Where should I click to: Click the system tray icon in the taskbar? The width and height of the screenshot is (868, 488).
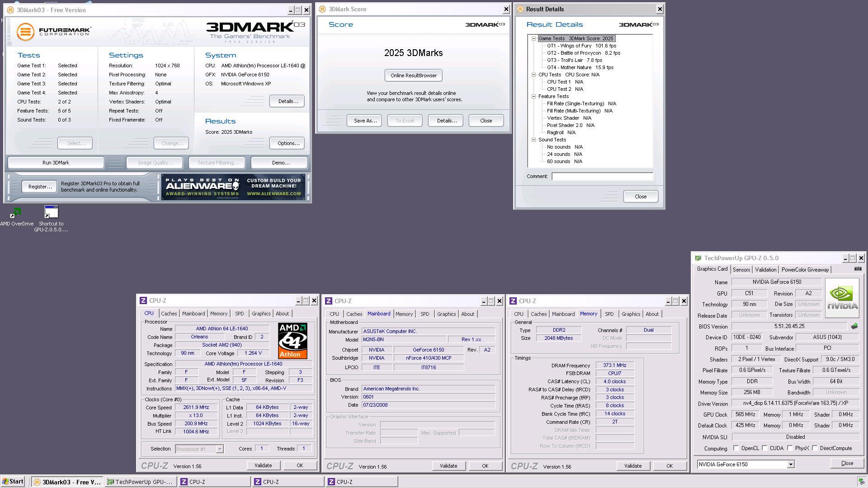click(x=861, y=482)
